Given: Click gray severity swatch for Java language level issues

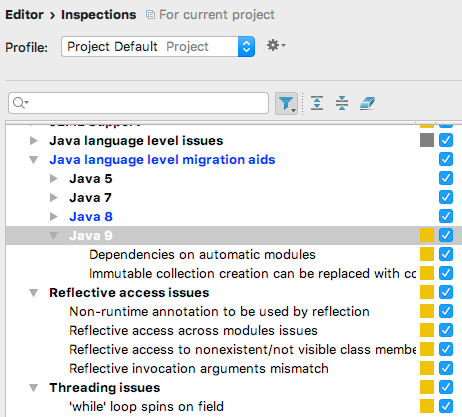Looking at the screenshot, I should (x=427, y=140).
